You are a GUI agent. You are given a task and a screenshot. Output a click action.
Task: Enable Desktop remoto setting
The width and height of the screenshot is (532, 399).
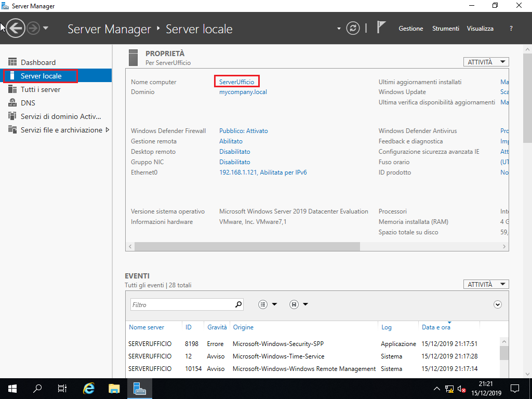(x=234, y=151)
